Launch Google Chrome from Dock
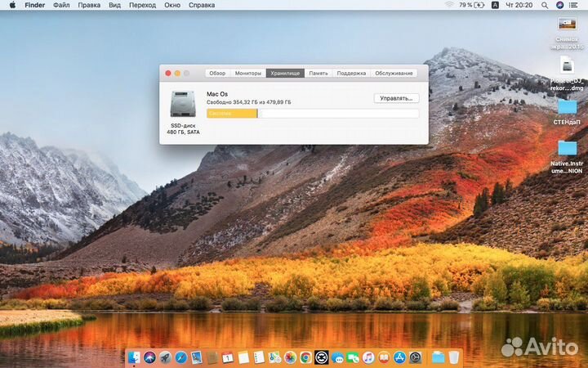 coord(305,357)
